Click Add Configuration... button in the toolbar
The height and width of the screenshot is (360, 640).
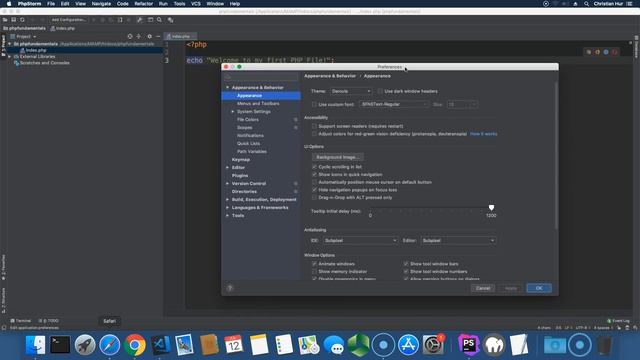[x=69, y=20]
